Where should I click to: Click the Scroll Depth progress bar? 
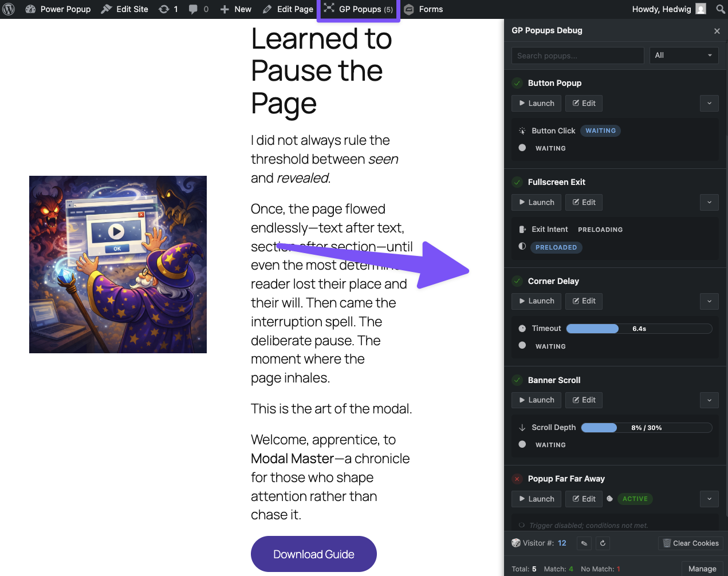646,428
